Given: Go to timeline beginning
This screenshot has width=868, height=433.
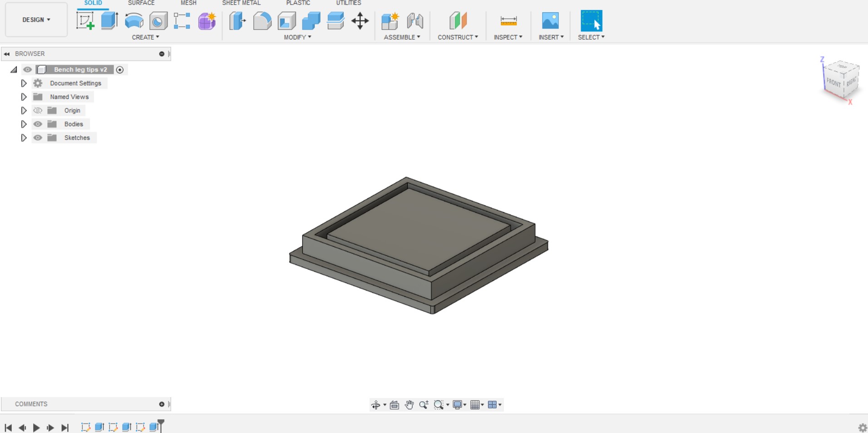Looking at the screenshot, I should tap(8, 428).
